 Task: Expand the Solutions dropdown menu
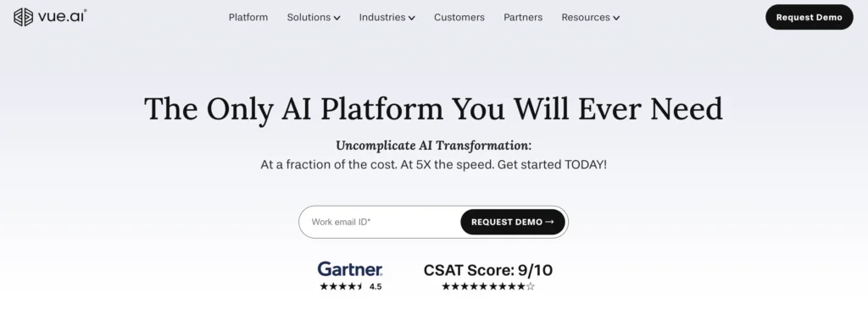click(314, 17)
